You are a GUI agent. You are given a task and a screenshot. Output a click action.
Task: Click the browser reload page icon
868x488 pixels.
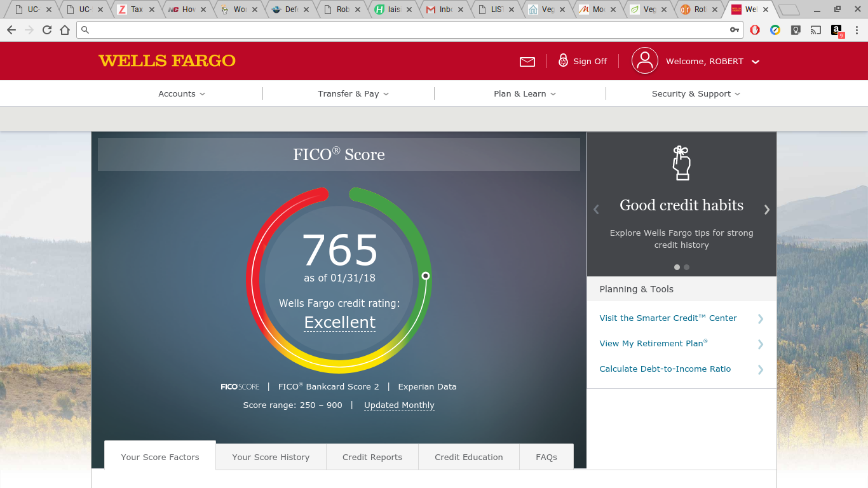tap(47, 30)
